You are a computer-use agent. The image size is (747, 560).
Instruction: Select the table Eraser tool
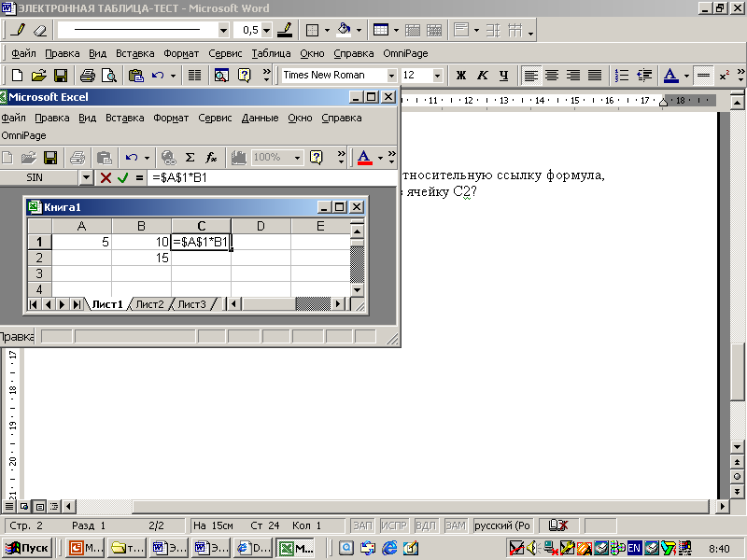[40, 30]
